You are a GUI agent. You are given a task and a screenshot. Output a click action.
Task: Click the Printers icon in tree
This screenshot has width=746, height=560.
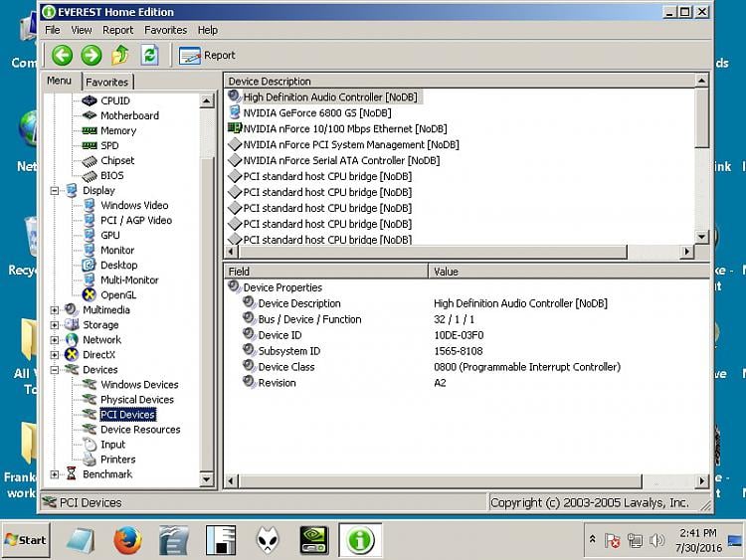click(90, 460)
